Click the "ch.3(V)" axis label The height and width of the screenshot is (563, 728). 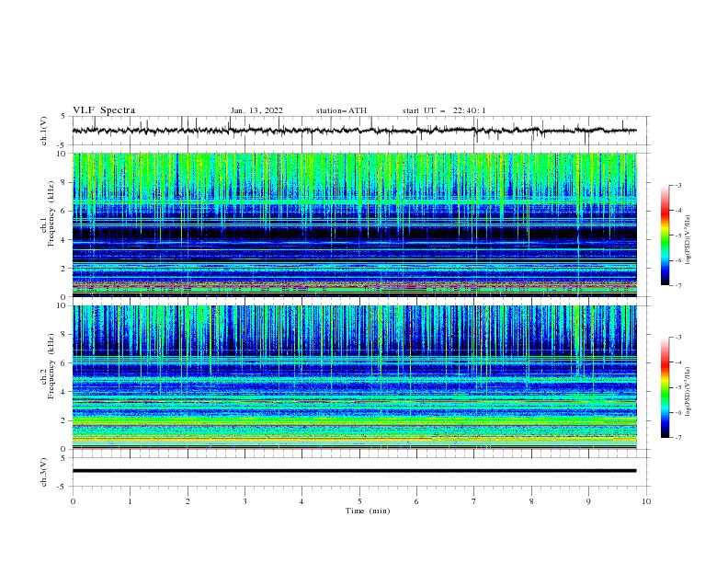click(x=44, y=472)
